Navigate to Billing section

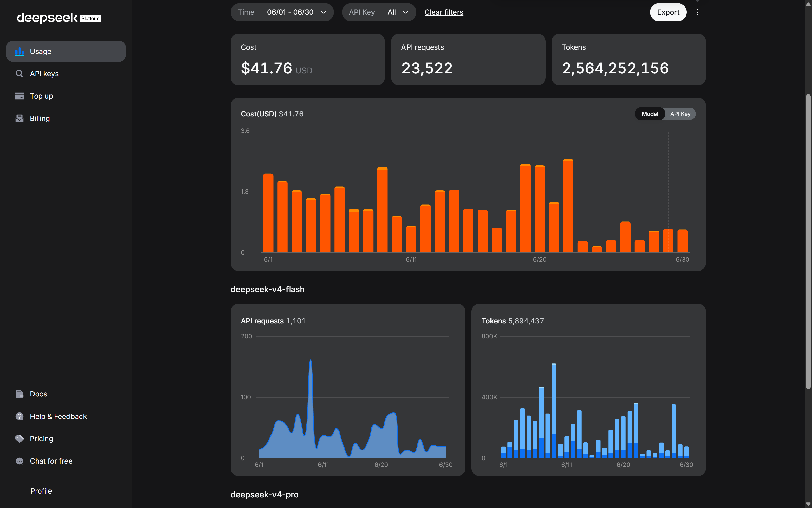click(x=66, y=118)
